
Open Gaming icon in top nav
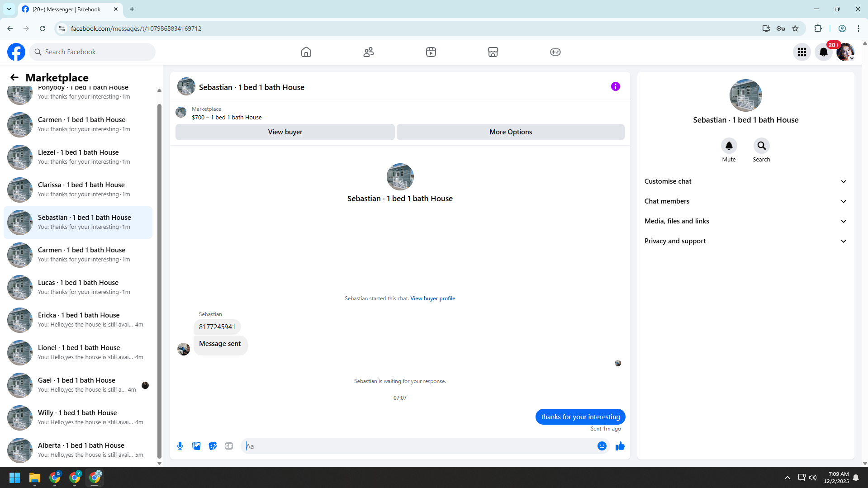[x=555, y=52]
